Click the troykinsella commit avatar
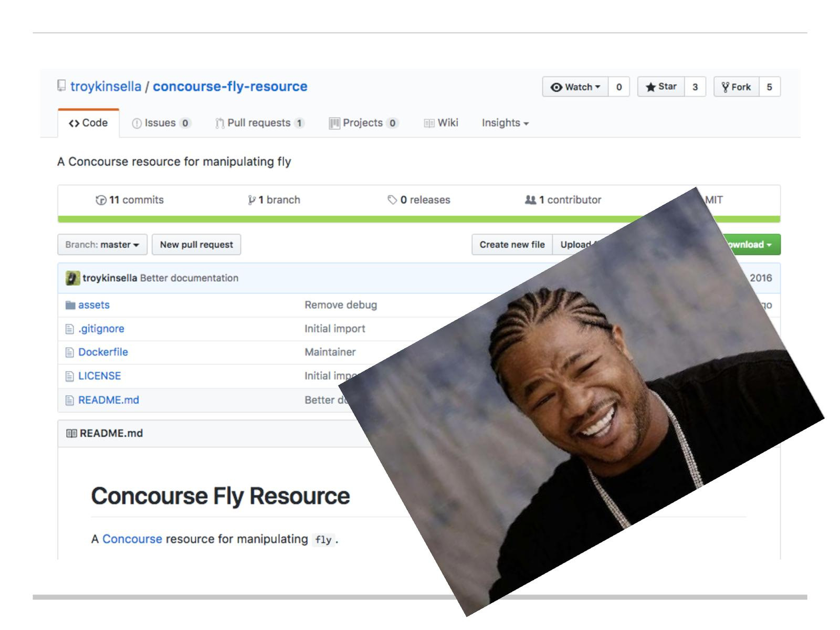The image size is (840, 630). pyautogui.click(x=72, y=278)
